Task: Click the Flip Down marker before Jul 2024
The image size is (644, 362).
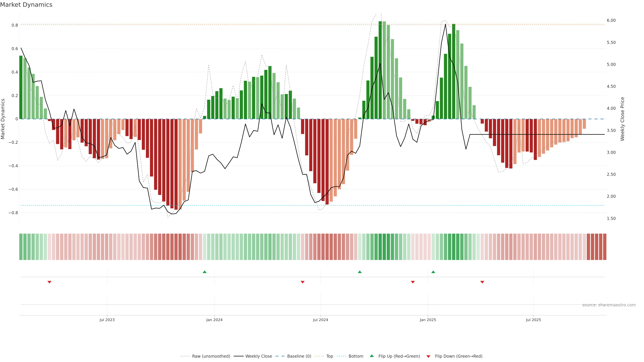Action: (x=303, y=282)
